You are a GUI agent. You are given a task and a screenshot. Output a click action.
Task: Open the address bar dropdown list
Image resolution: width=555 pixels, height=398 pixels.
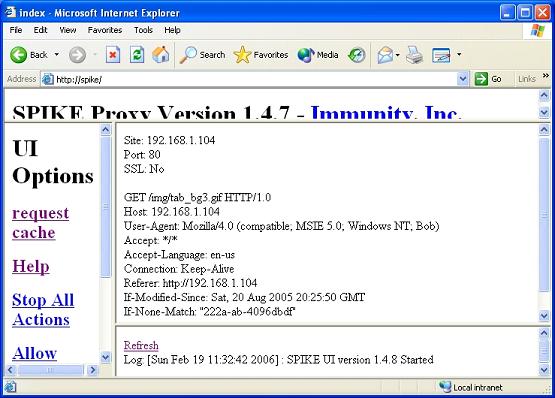point(463,79)
